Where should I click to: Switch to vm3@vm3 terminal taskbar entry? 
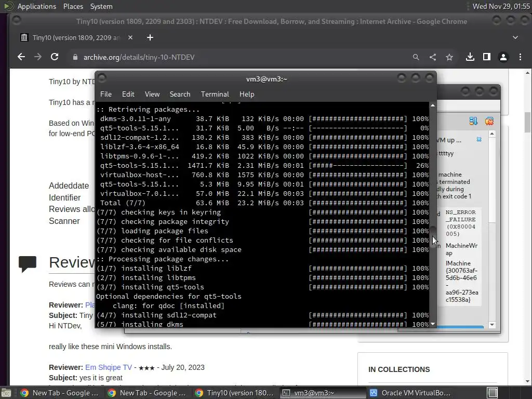coord(322,393)
